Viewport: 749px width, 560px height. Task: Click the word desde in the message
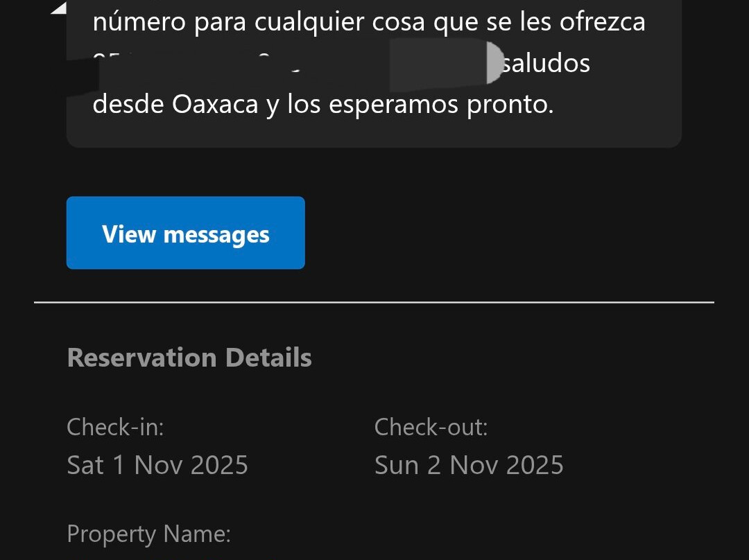pos(128,105)
